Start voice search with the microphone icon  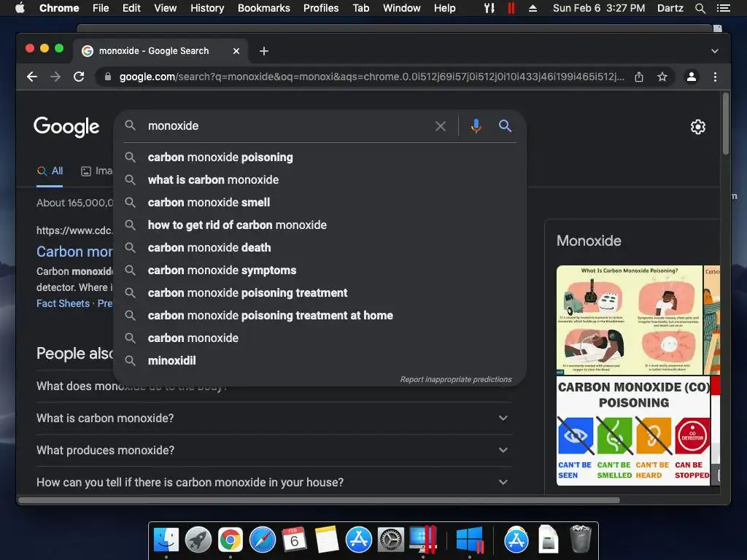476,126
